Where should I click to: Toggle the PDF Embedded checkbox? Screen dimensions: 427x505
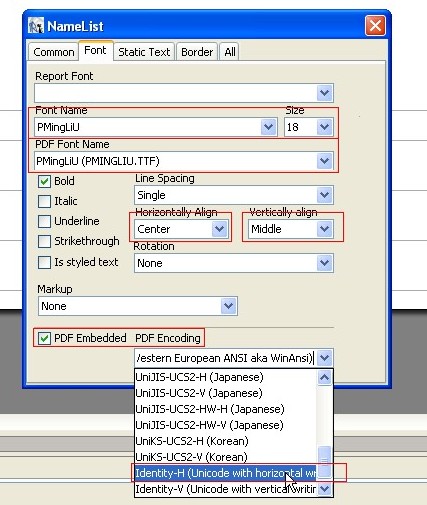pos(44,338)
